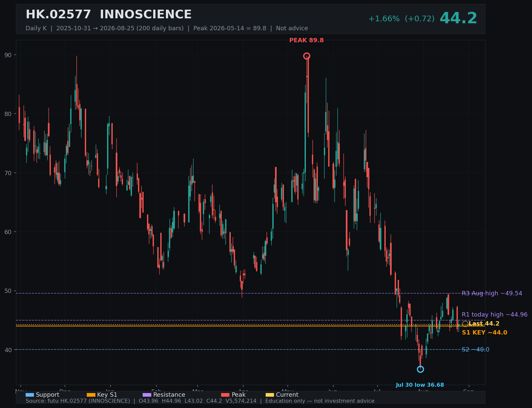Click the 'Source: futu HK.02577' footer text

coord(200,401)
